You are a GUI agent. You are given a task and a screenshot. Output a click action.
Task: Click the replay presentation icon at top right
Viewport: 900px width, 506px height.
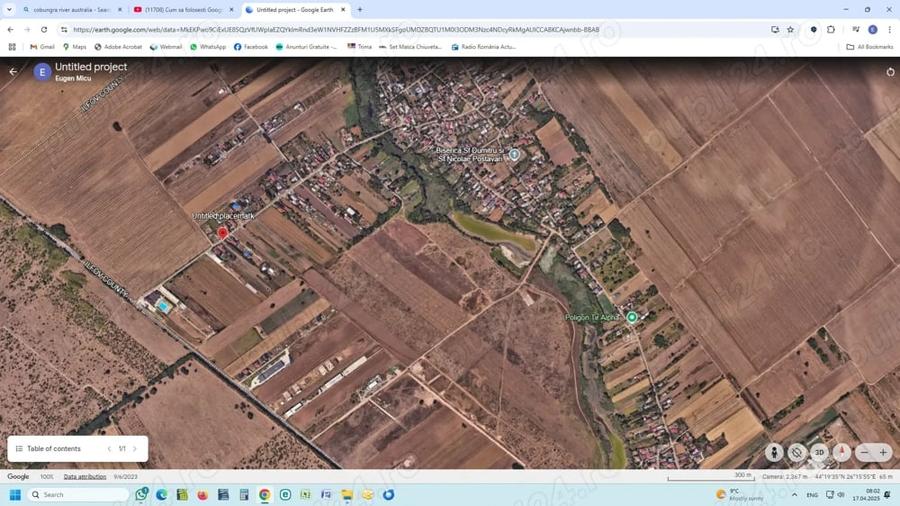coord(890,72)
